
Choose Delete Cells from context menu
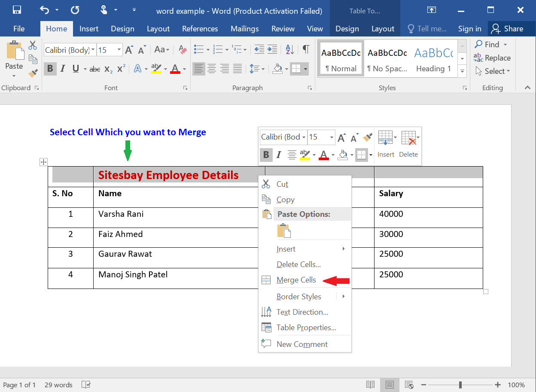click(x=305, y=264)
